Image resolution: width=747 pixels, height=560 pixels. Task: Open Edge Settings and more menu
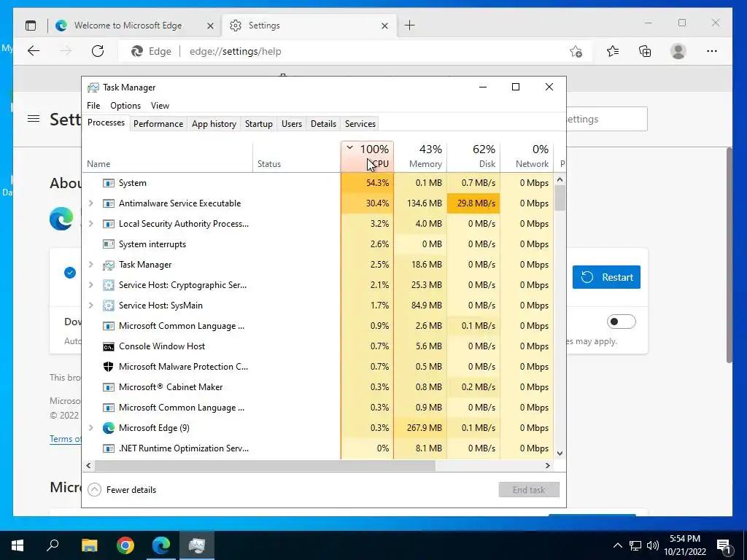click(712, 51)
